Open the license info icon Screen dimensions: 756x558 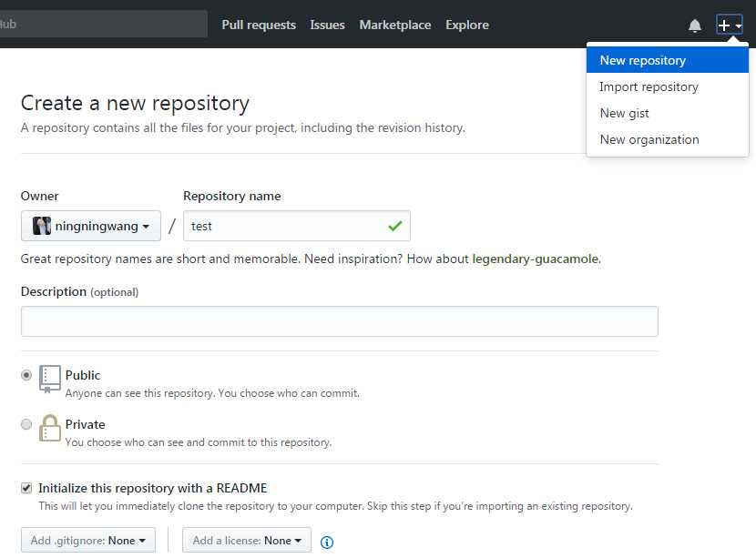tap(327, 543)
